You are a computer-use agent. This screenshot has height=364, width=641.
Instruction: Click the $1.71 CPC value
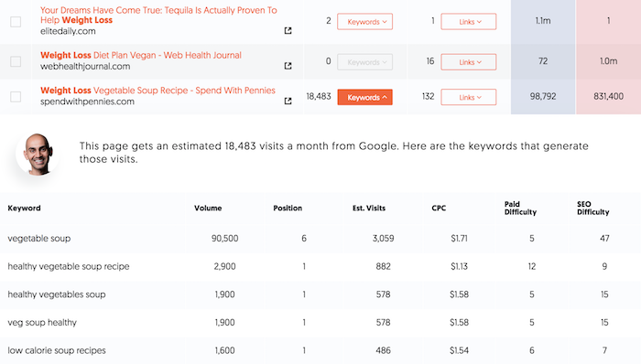point(459,239)
